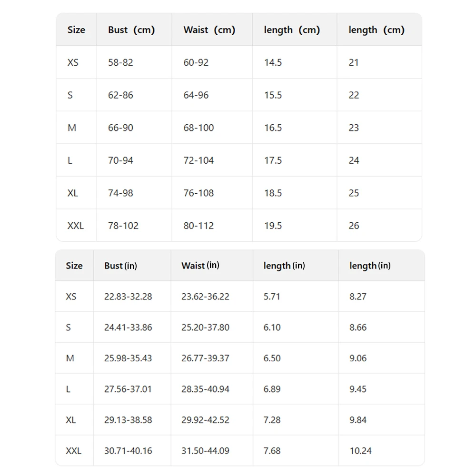Click the "Waist (cm)" column header

(x=209, y=30)
